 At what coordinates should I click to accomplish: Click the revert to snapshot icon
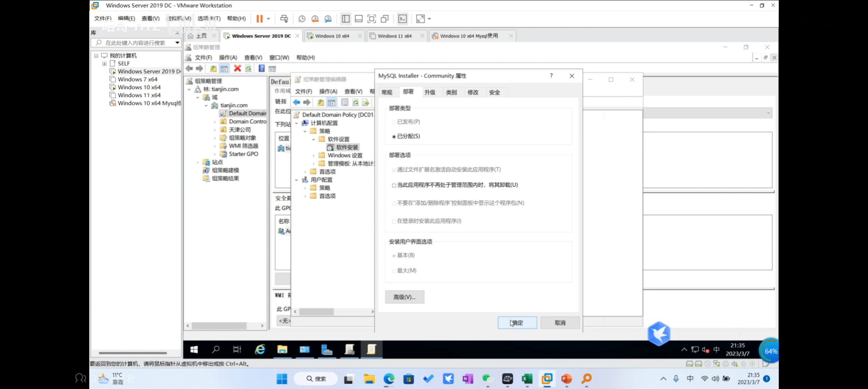(x=315, y=19)
